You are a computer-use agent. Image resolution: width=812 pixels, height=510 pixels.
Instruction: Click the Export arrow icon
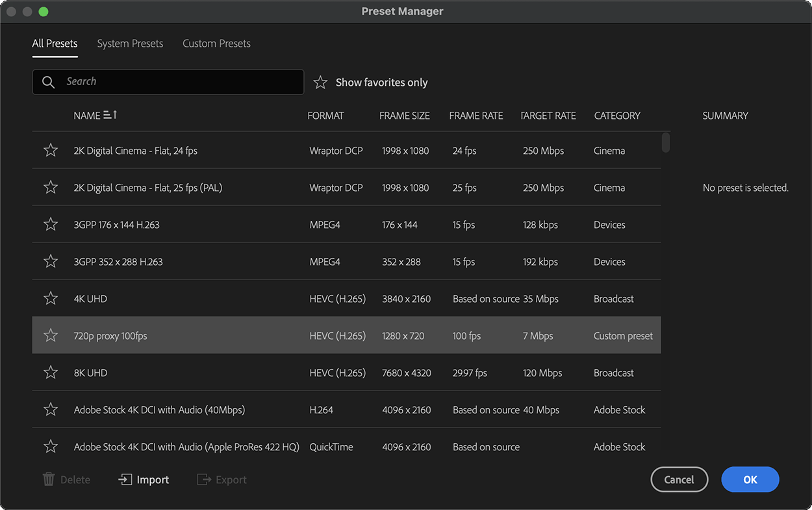pyautogui.click(x=204, y=479)
